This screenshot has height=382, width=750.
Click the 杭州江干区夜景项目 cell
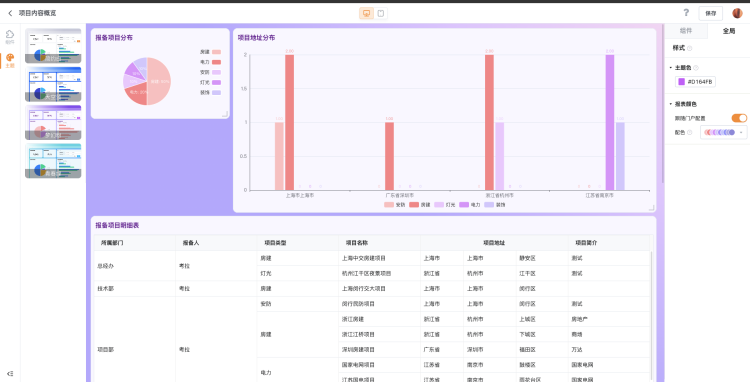(x=379, y=273)
